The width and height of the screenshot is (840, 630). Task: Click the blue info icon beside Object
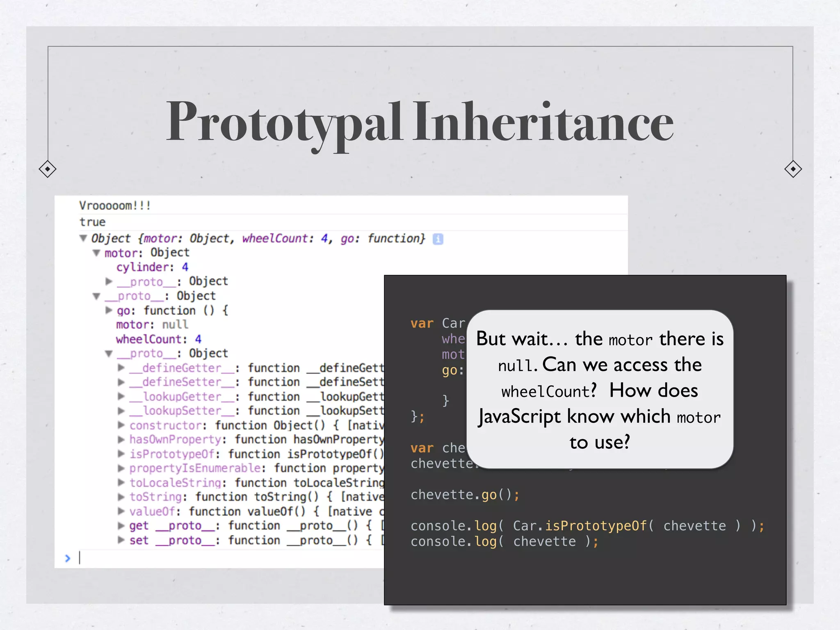(438, 239)
